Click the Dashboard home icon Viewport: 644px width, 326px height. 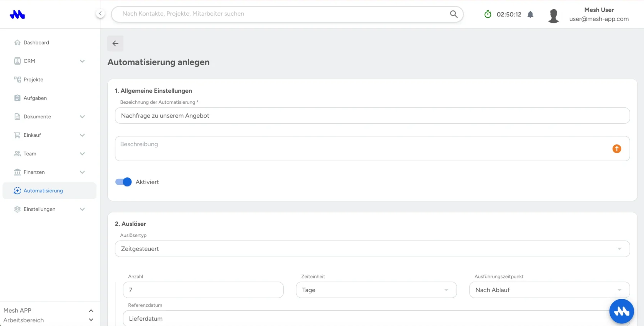(17, 43)
